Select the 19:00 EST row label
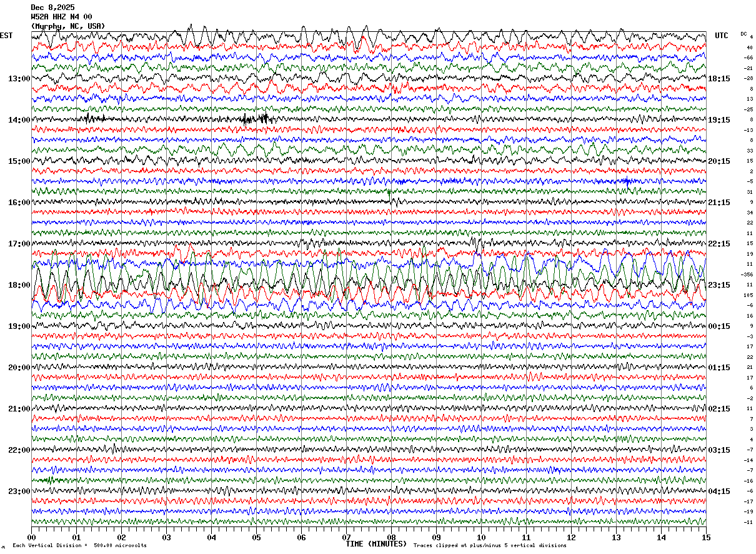 coord(19,326)
